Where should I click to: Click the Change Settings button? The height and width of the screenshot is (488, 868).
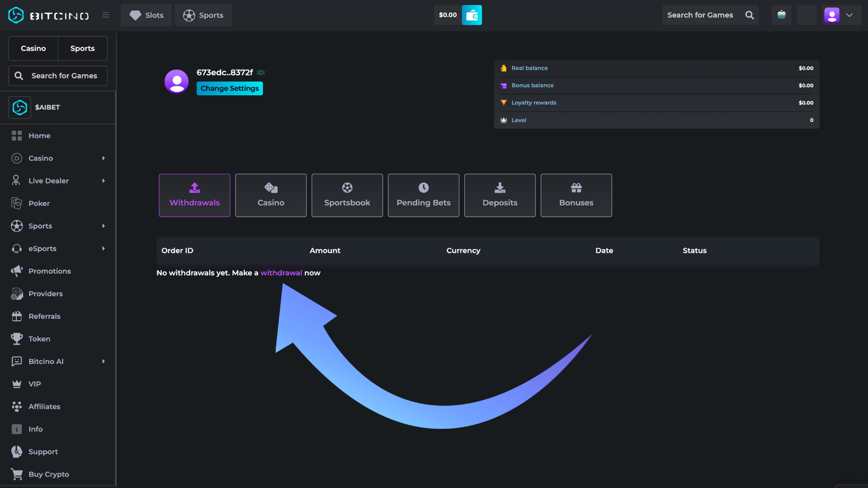click(x=230, y=89)
